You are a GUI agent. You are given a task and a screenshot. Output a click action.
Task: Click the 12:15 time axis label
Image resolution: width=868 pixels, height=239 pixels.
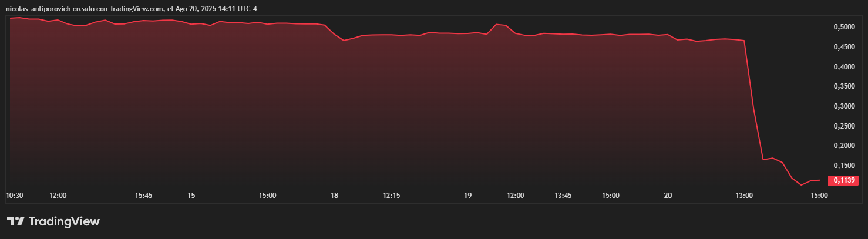click(392, 195)
